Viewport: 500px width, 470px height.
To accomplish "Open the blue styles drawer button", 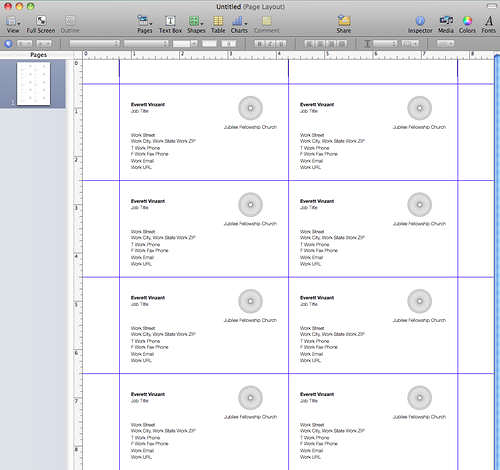I will [x=8, y=44].
